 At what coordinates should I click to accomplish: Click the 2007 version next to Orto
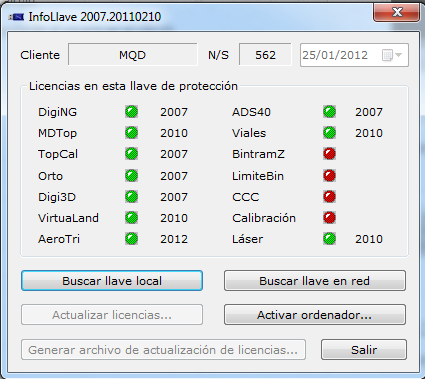point(174,176)
